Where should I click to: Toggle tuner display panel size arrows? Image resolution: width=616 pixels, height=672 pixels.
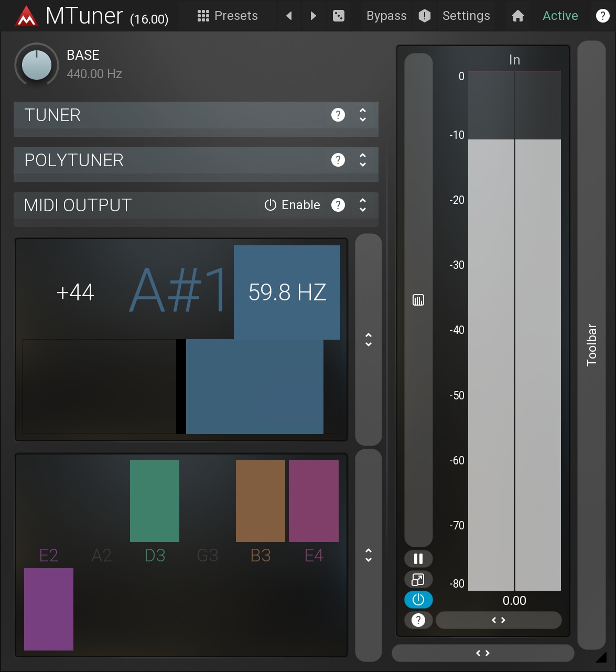click(x=369, y=339)
